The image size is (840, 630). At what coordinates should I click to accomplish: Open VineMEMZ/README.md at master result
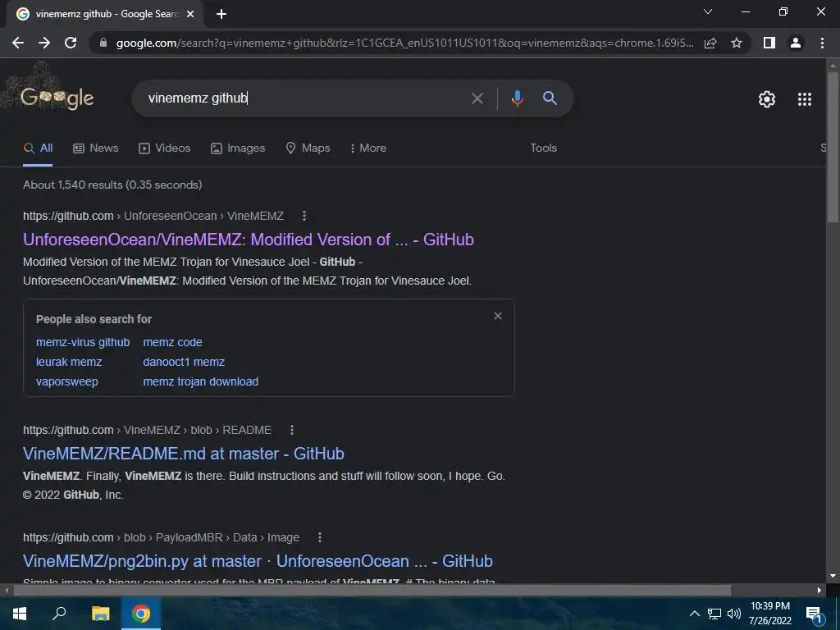[x=183, y=454]
